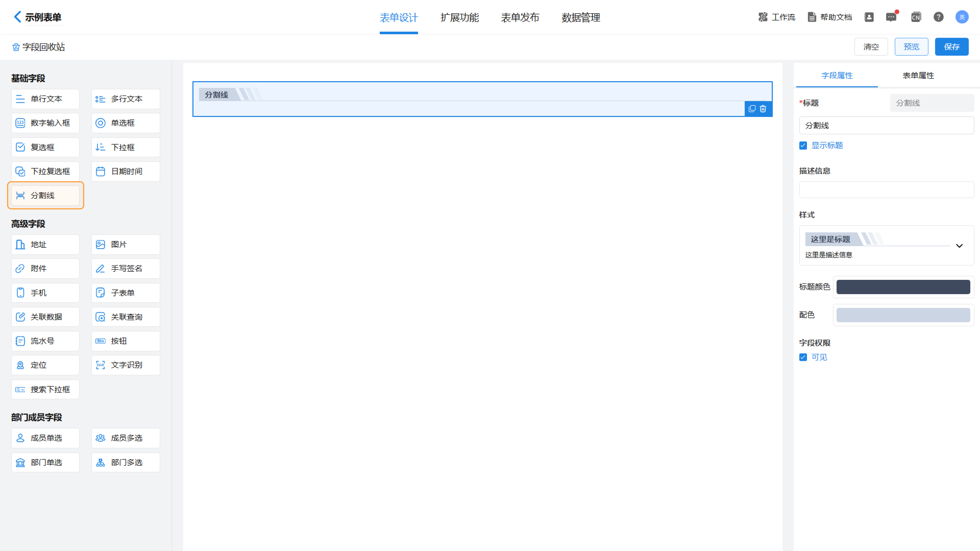Add a 部门多选 departments field
Viewport: 980px width, 551px height.
(x=126, y=462)
